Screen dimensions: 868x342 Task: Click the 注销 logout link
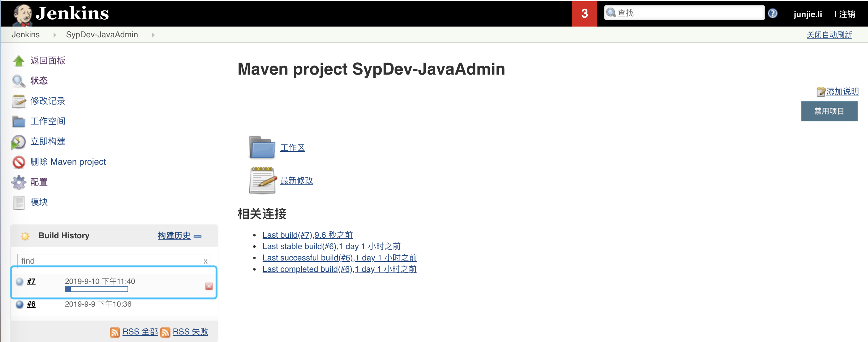(x=847, y=14)
